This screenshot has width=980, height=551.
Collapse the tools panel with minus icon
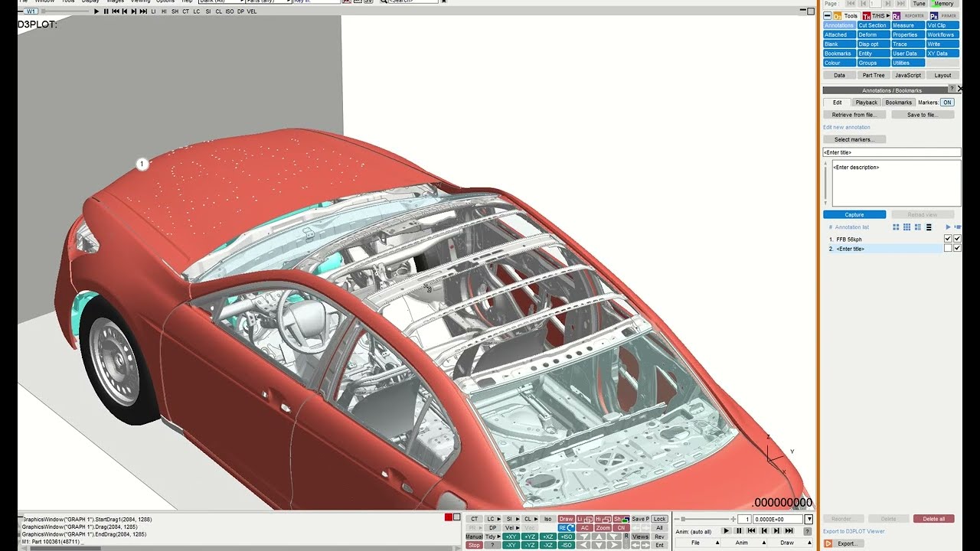(x=828, y=15)
